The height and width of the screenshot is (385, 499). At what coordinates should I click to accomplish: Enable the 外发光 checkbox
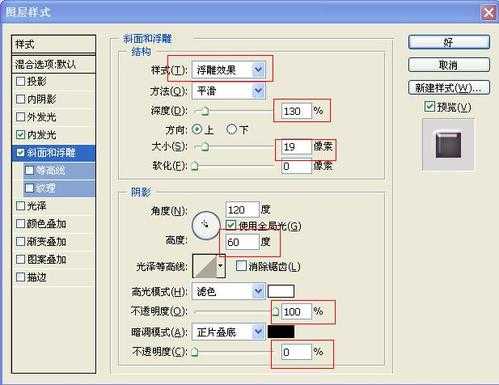point(21,117)
